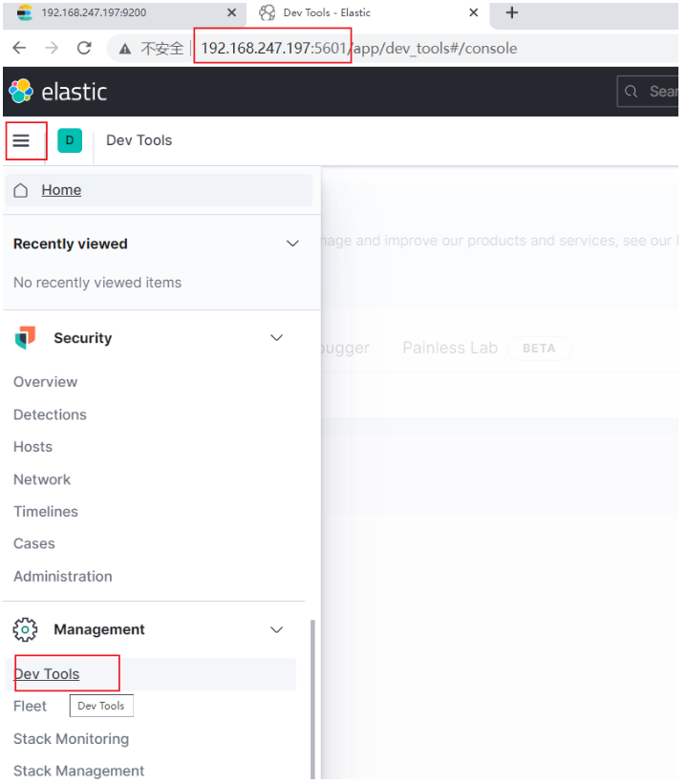The height and width of the screenshot is (784, 687).
Task: Click the Home house icon
Action: coord(20,190)
